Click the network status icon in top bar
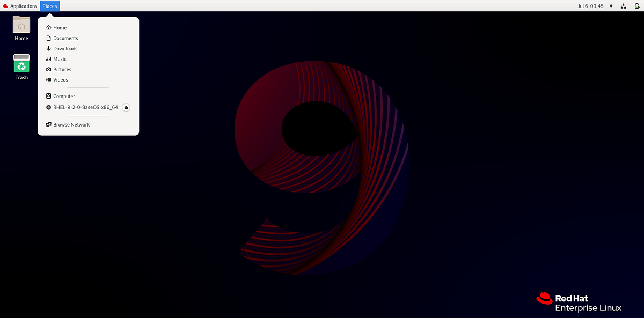Image resolution: width=644 pixels, height=318 pixels. click(624, 6)
